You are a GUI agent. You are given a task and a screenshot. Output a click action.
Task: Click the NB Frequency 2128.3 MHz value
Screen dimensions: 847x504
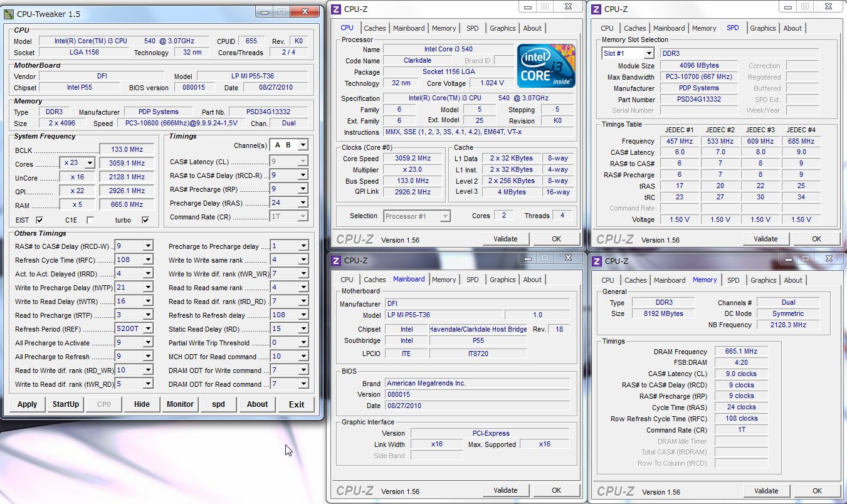pos(788,325)
